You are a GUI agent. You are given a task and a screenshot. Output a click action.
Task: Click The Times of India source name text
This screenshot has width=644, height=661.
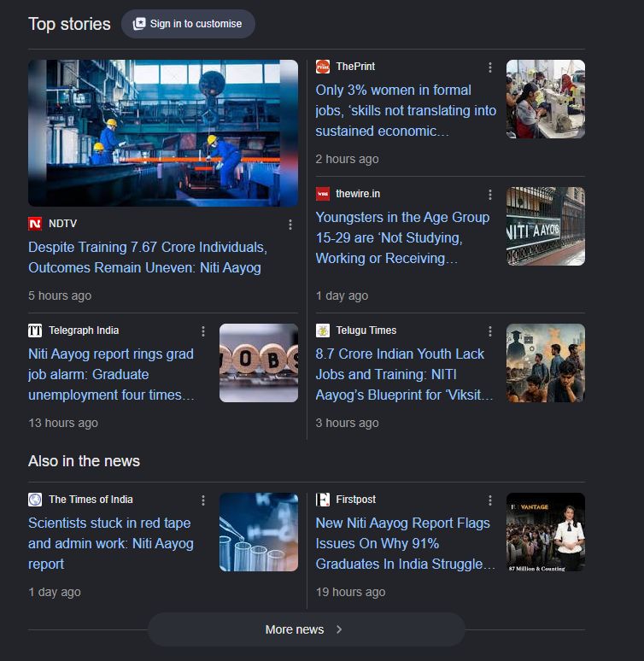coord(91,500)
